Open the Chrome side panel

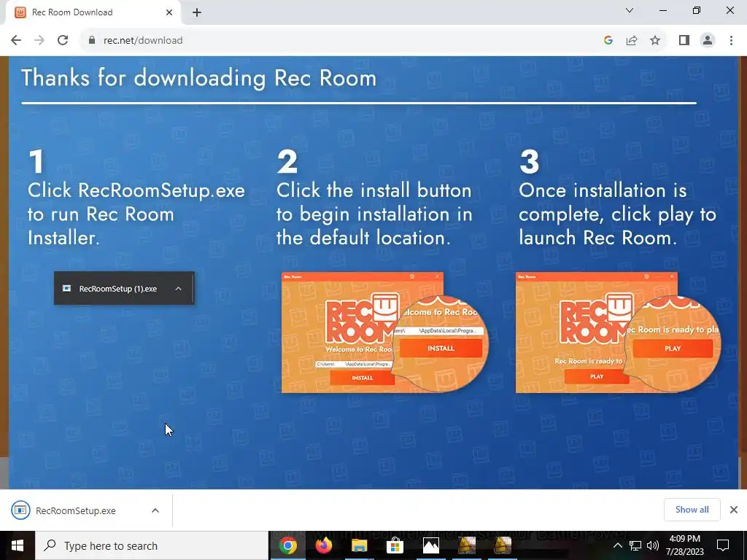pyautogui.click(x=684, y=41)
